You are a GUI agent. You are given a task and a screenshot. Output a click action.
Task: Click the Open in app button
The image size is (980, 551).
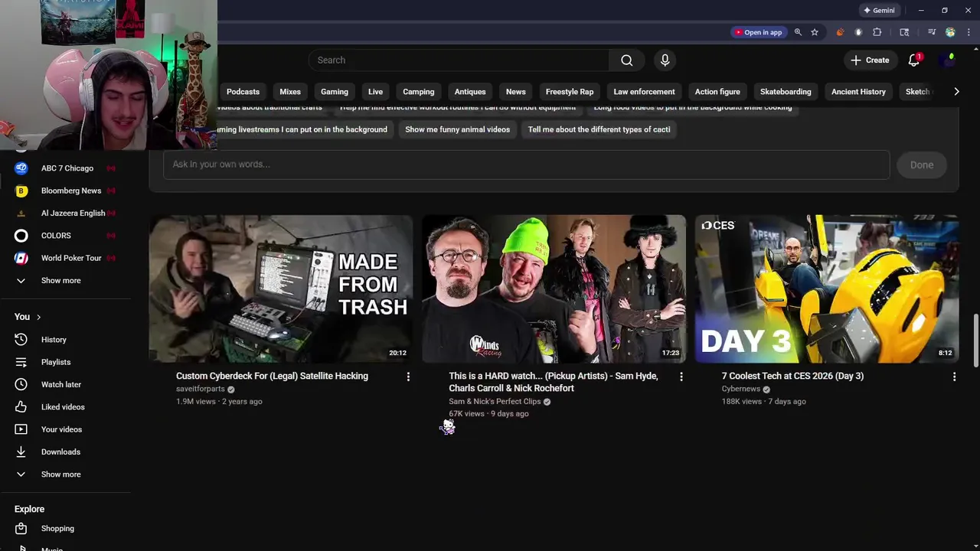coord(758,32)
